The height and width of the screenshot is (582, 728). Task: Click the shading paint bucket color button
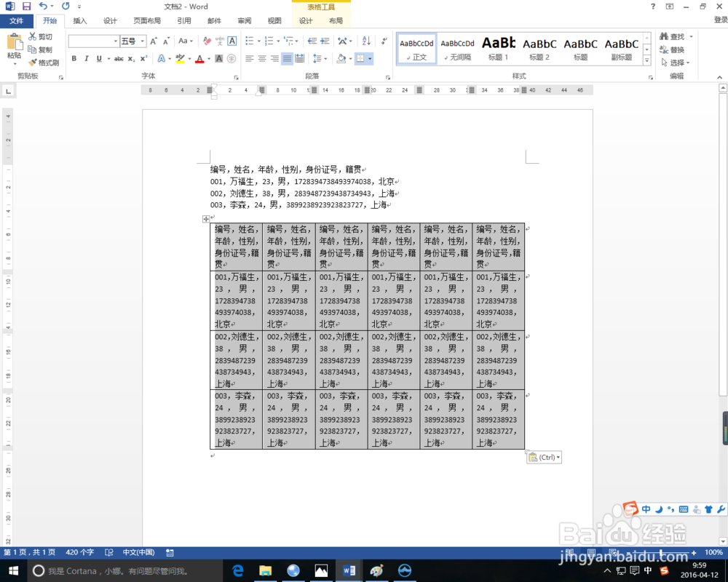pyautogui.click(x=341, y=58)
